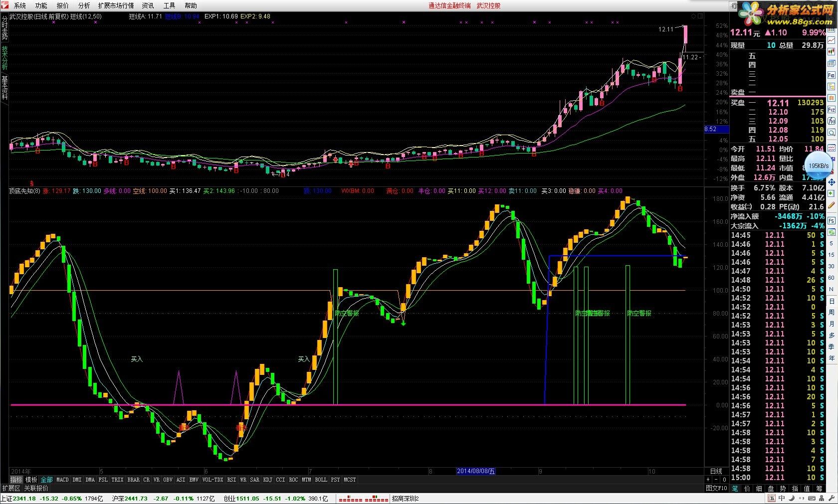Select the 模板 tab

(31, 480)
